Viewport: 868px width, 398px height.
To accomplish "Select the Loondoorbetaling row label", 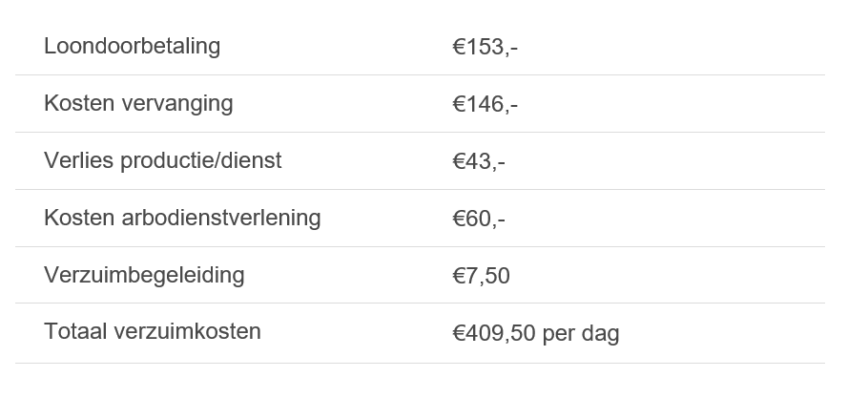I will click(133, 46).
